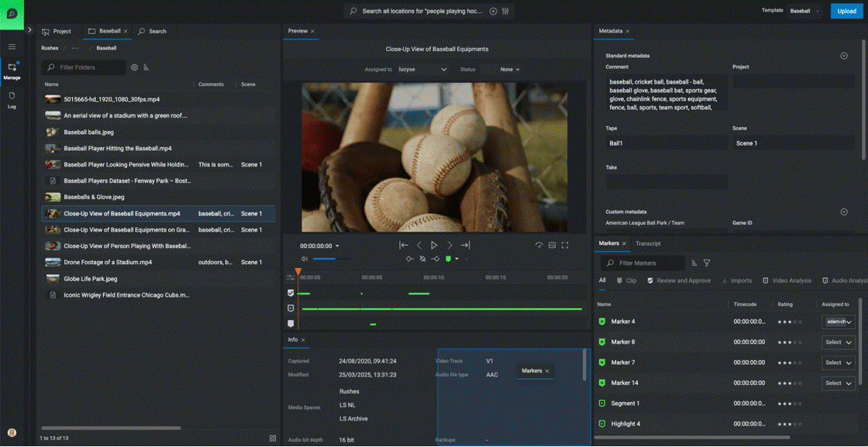Click the clear in/out points icon

(x=422, y=259)
